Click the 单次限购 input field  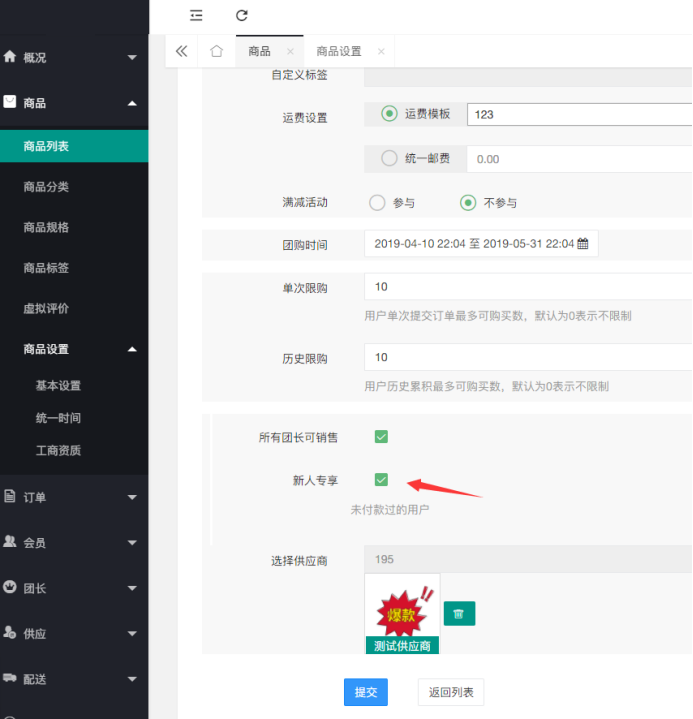(527, 287)
